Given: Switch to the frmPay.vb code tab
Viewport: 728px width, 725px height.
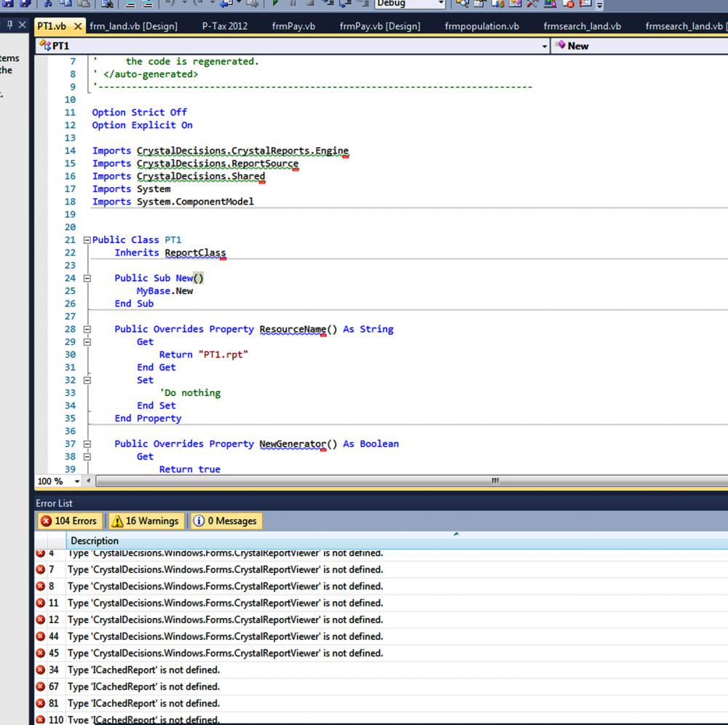Looking at the screenshot, I should (x=293, y=26).
